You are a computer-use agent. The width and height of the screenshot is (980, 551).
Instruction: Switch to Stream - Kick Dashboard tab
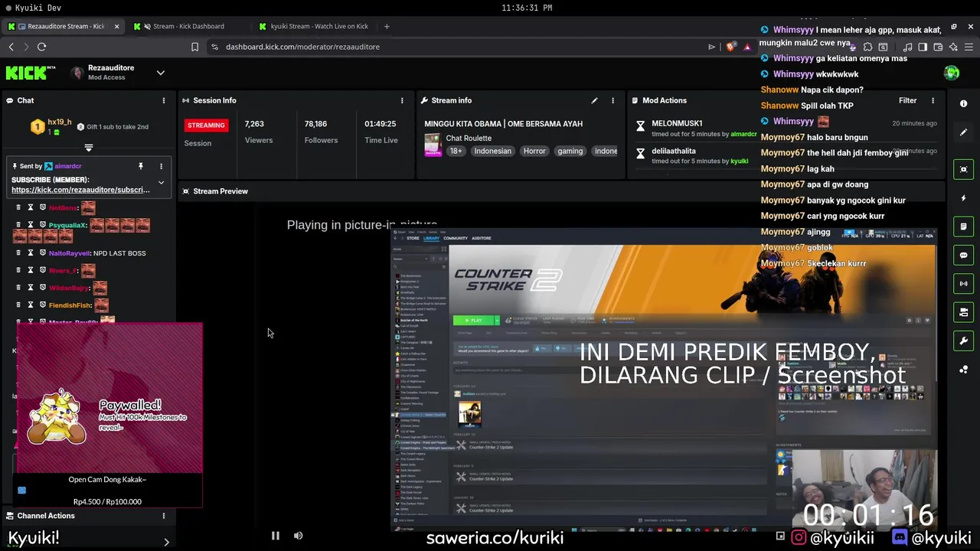coord(188,26)
